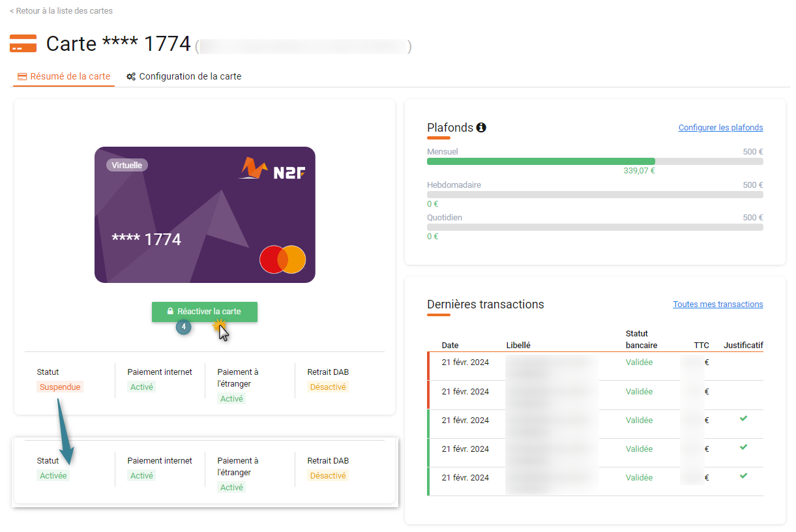Click the Quotidien limit progress bar
The height and width of the screenshot is (532, 796).
[x=595, y=227]
